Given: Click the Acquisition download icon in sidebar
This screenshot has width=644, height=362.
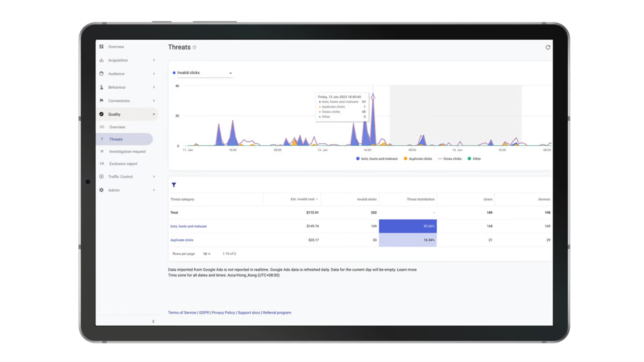Looking at the screenshot, I should (x=101, y=60).
